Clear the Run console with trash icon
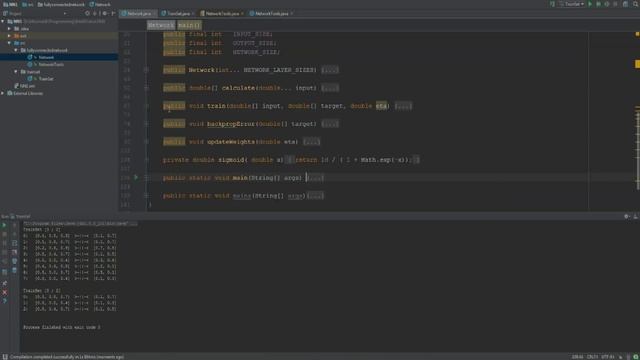Screen dimensions: 640x360 [x=14, y=270]
